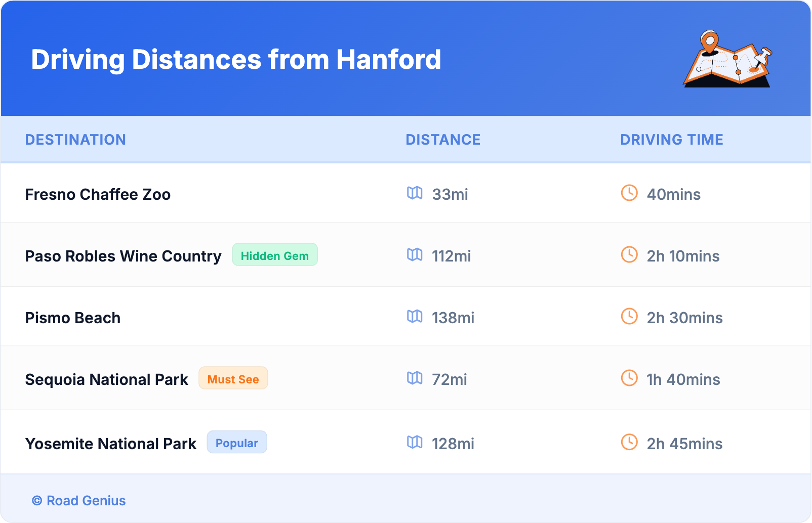Click the clock icon beside 1h 40mins
This screenshot has width=812, height=523.
(x=629, y=378)
